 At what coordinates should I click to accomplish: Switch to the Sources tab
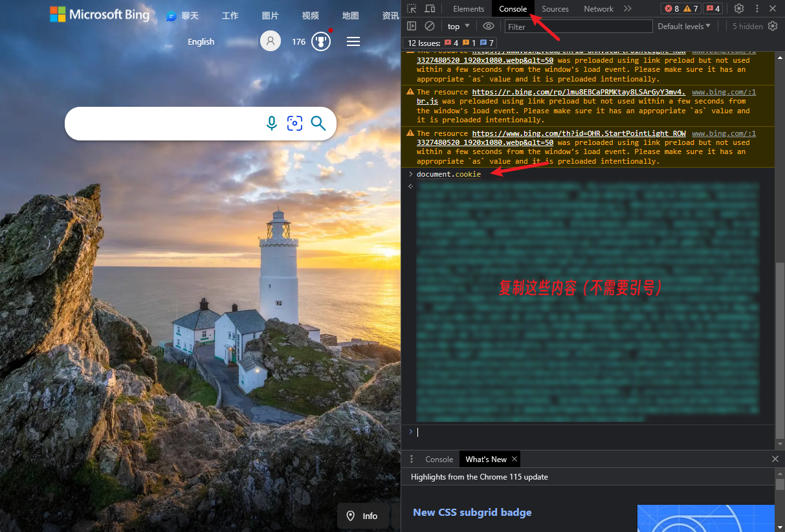coord(555,8)
